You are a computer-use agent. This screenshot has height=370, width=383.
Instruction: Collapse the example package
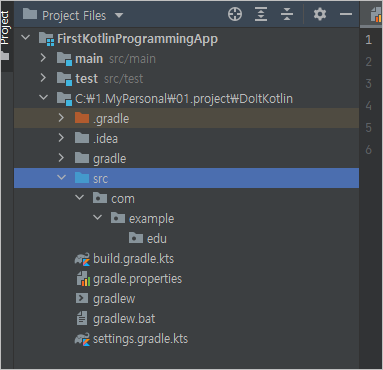click(x=97, y=217)
